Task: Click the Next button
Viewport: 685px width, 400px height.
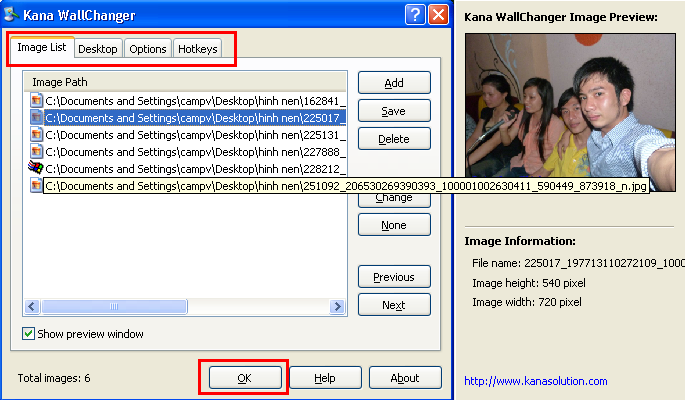Action: (394, 305)
